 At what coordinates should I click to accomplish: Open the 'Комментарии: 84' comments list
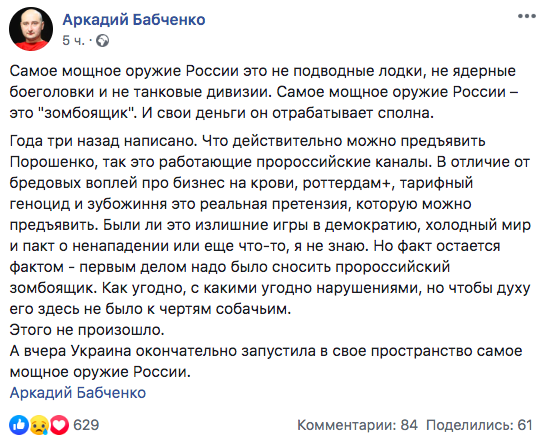click(357, 425)
